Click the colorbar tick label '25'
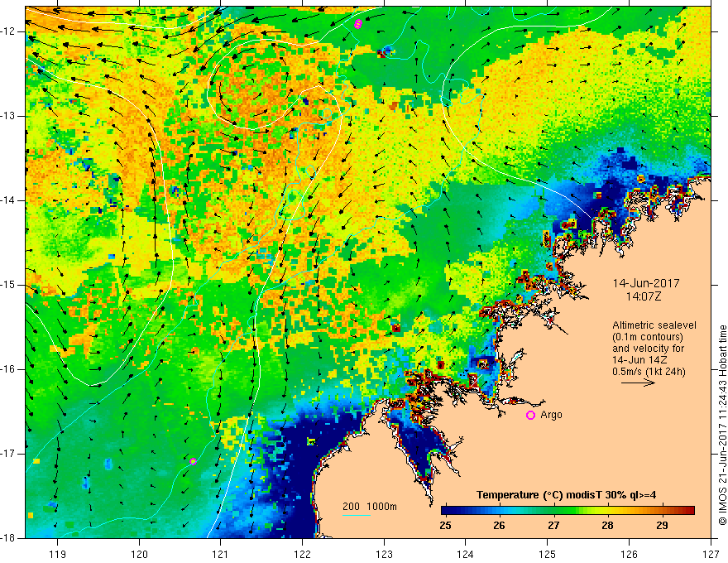 (445, 526)
